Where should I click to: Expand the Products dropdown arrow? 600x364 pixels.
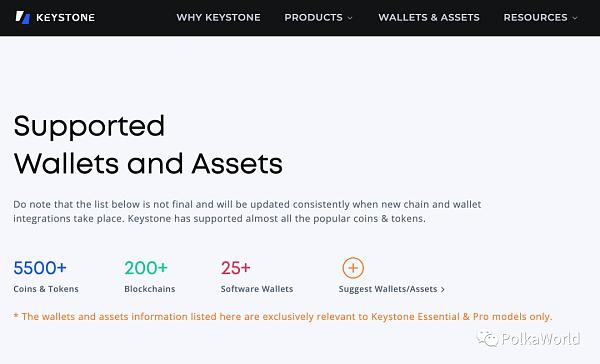(350, 18)
